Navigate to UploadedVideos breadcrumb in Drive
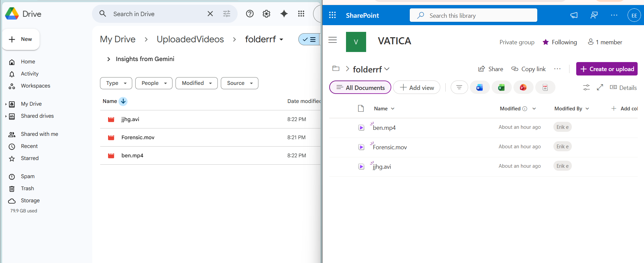 click(190, 39)
